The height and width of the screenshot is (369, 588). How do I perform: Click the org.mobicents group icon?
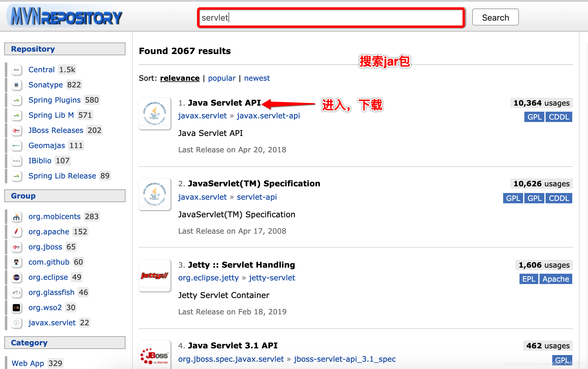coord(17,217)
